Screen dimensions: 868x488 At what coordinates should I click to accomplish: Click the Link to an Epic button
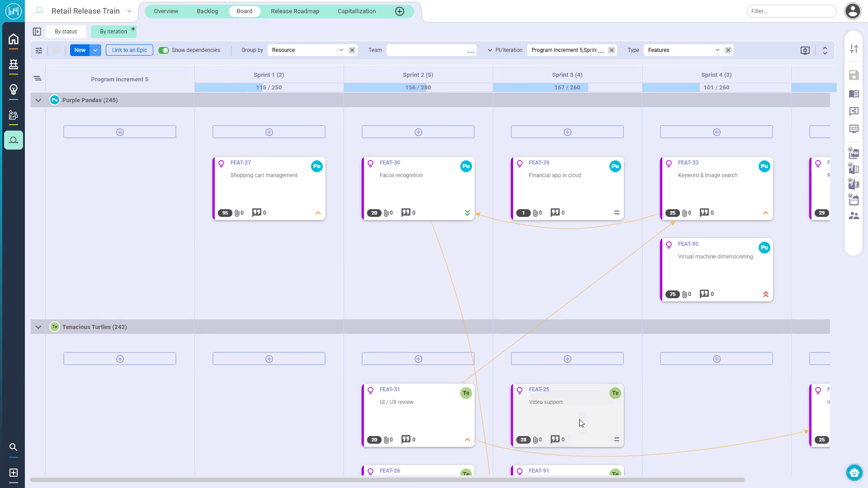pos(129,50)
